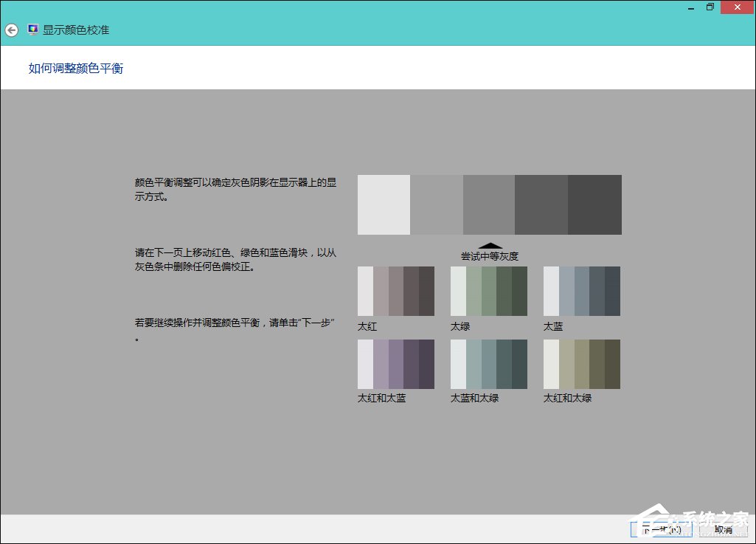The image size is (756, 544).
Task: Click the lightest segment of the gray bar
Action: point(384,204)
